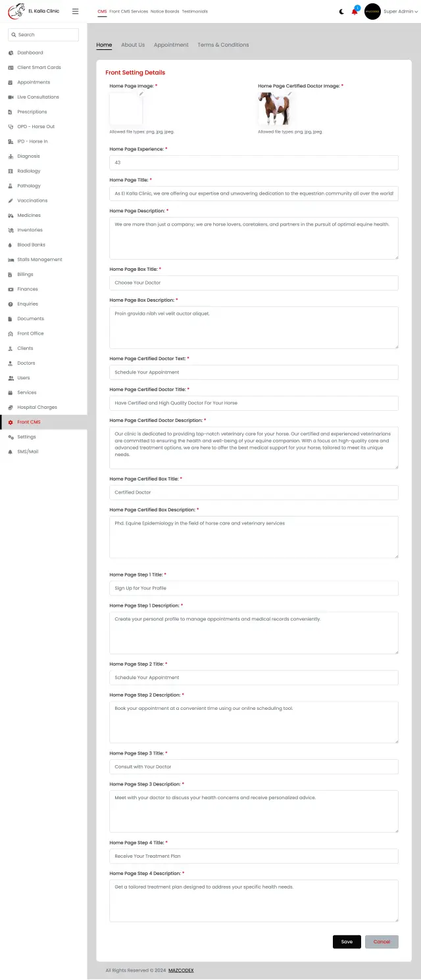Click Certified Doctor Title field
Viewport: 421px width, 980px height.
[254, 403]
